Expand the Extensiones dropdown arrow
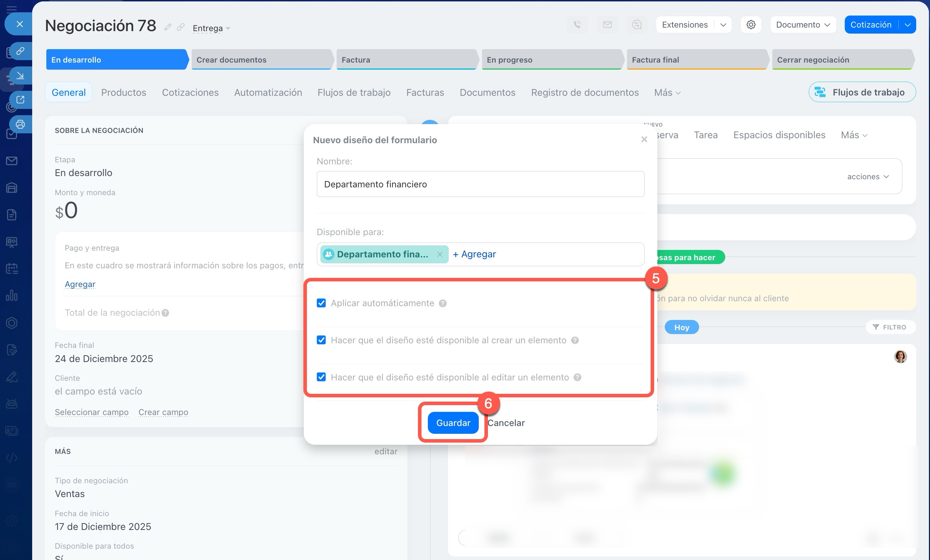 723,24
